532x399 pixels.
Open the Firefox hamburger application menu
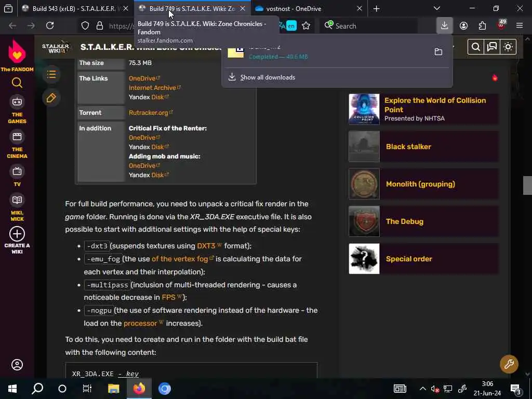pos(520,25)
